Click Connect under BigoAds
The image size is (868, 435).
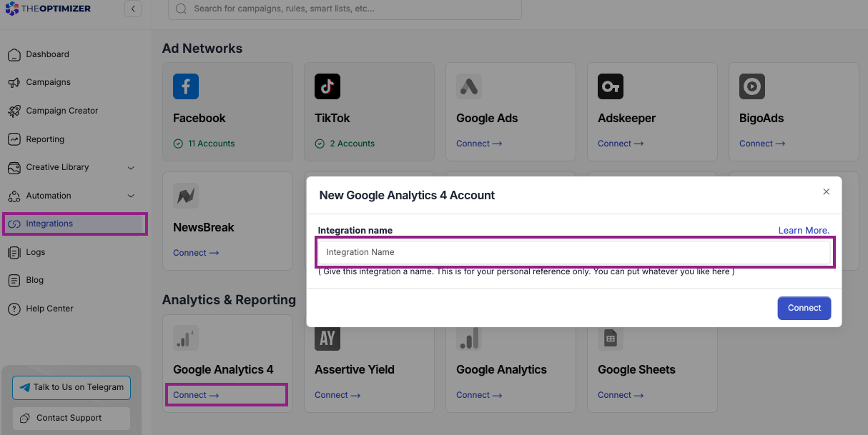click(762, 144)
